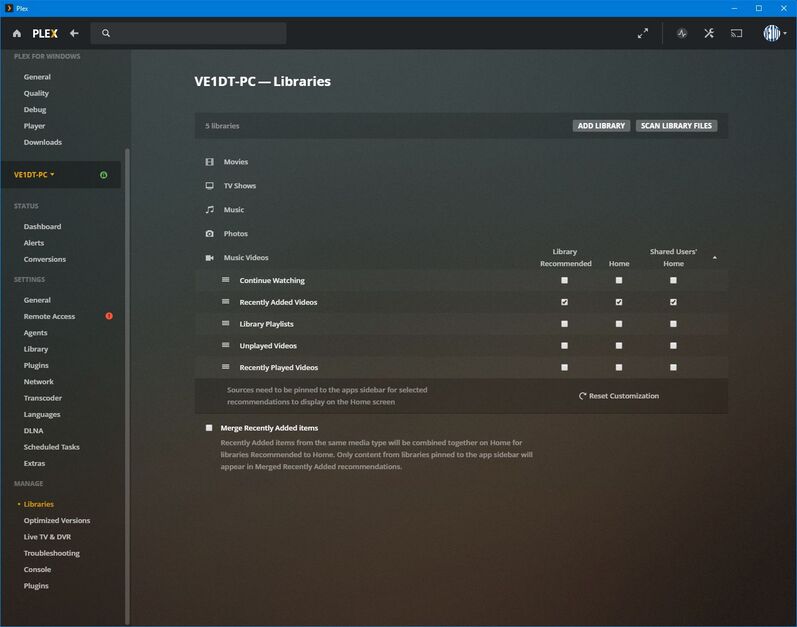The image size is (797, 627).
Task: Open Troubleshooting under Manage
Action: coord(51,553)
